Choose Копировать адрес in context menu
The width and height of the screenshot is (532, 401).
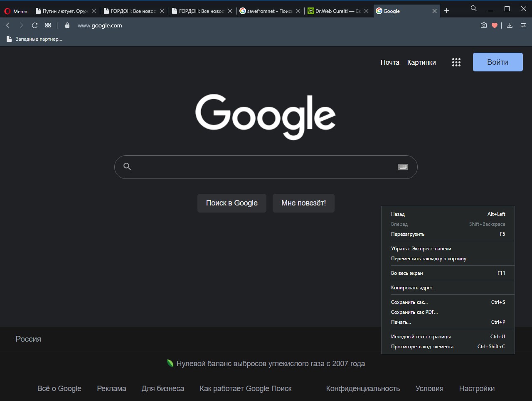coord(448,288)
